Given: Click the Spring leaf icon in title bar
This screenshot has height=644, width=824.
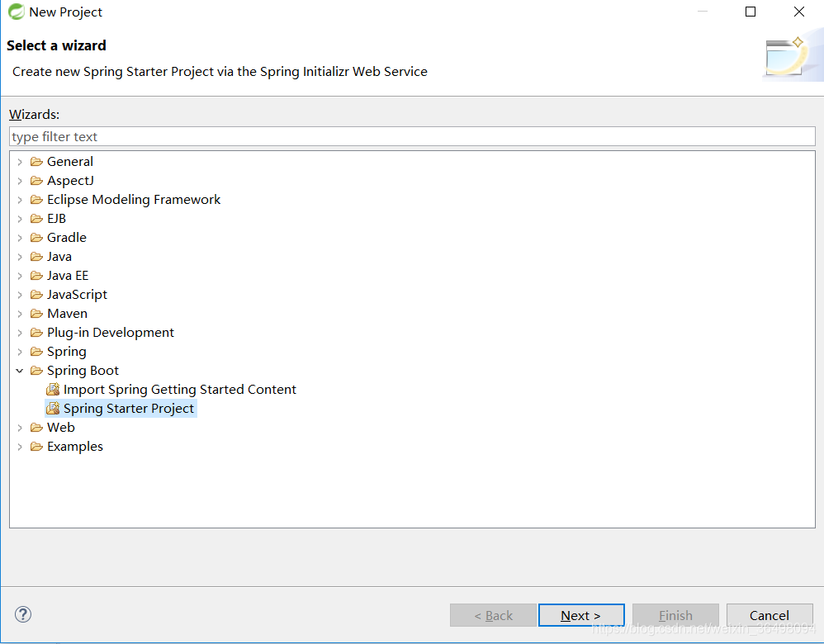Looking at the screenshot, I should [16, 12].
